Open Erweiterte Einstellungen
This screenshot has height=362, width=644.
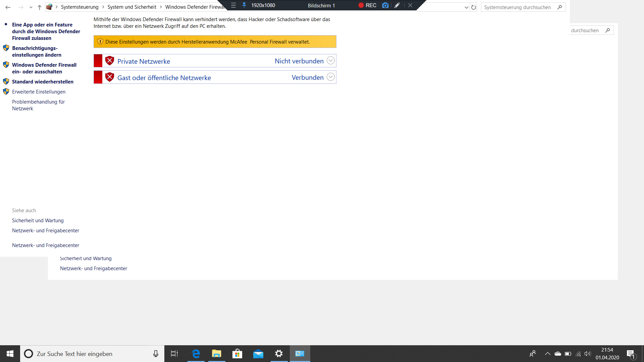[39, 92]
